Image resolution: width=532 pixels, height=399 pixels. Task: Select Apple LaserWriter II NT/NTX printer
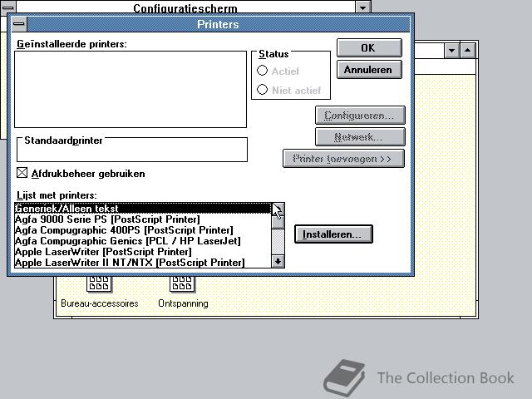point(143,263)
